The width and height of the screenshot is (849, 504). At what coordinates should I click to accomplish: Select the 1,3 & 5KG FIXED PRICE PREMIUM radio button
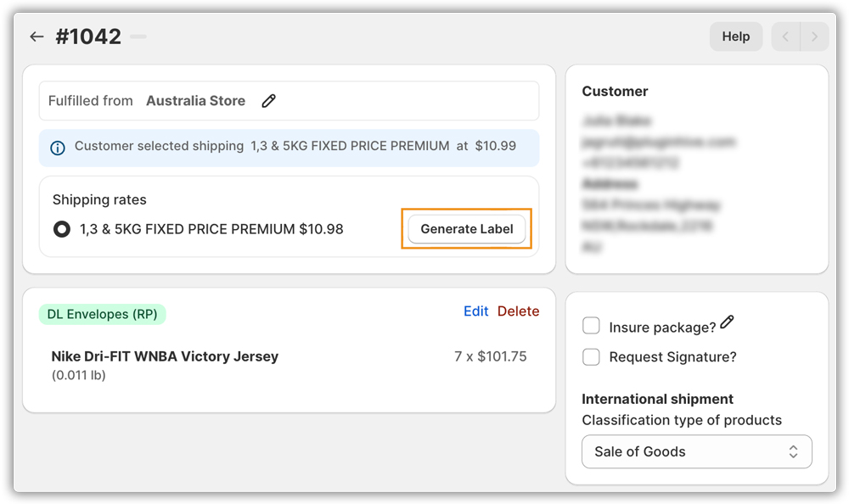tap(61, 229)
